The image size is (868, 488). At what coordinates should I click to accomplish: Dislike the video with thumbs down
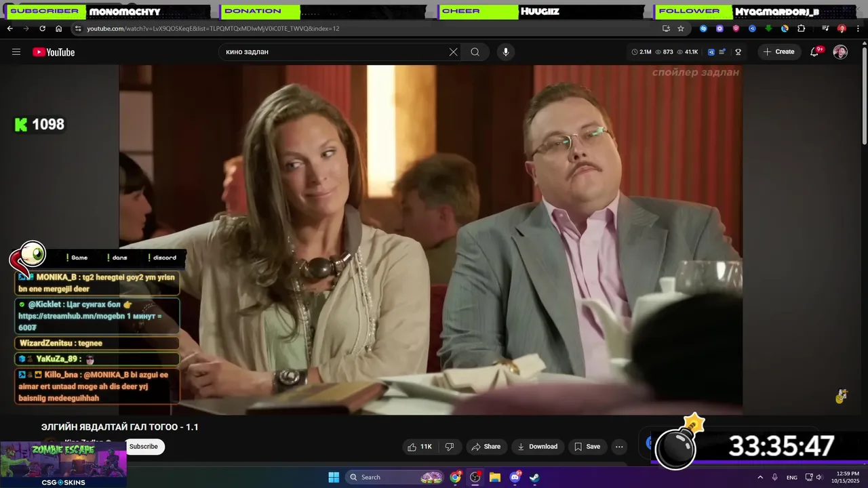coord(449,447)
